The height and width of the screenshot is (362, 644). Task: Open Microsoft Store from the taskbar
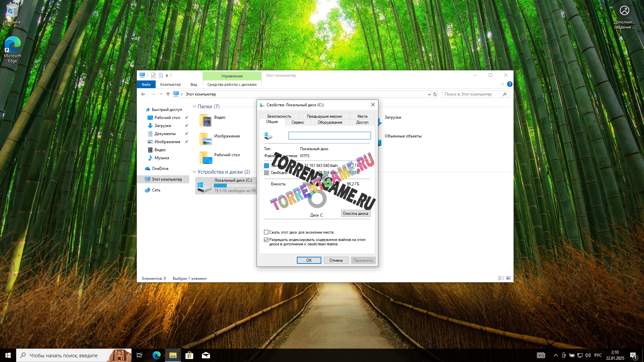click(189, 355)
